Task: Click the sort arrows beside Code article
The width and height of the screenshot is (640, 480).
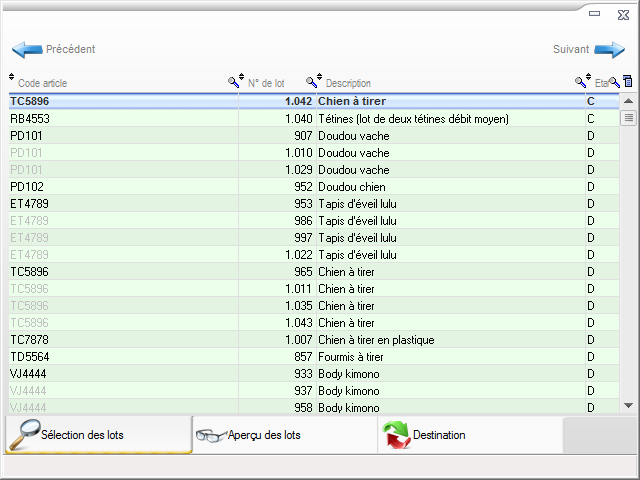Action: [12, 79]
